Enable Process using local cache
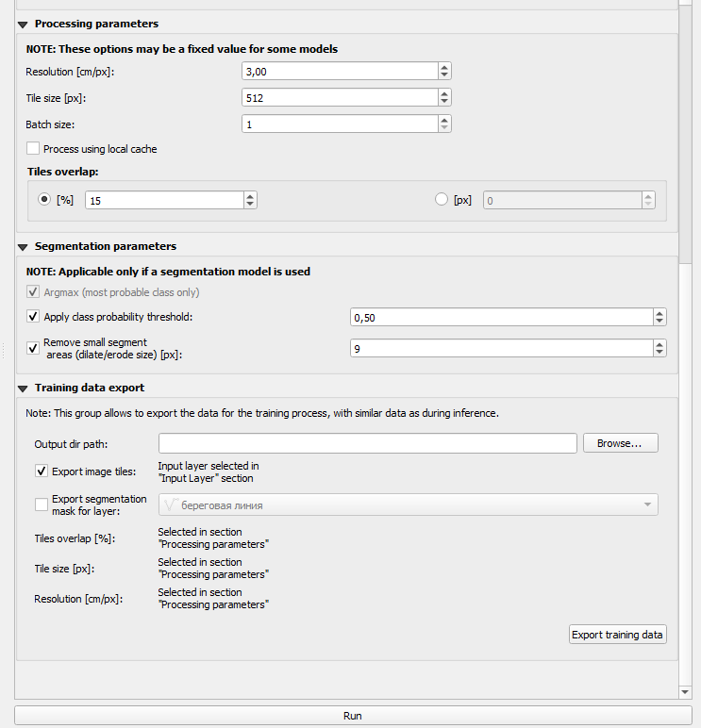Image resolution: width=701 pixels, height=728 pixels. 33,149
